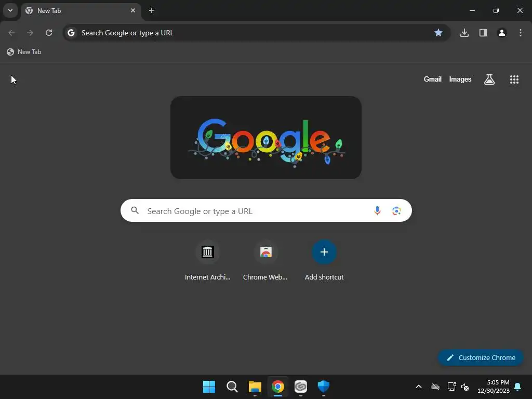Open the notifications bell icon
The width and height of the screenshot is (532, 399).
pos(517,387)
